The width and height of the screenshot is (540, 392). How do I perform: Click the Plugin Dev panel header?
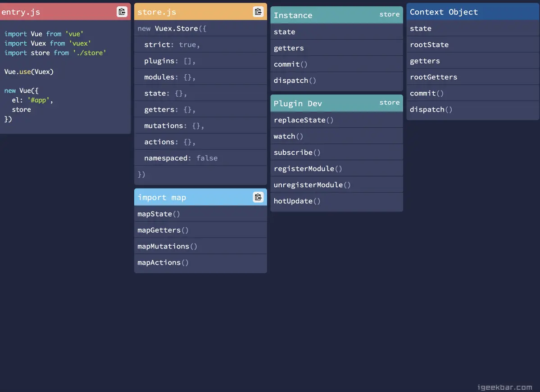(x=336, y=103)
